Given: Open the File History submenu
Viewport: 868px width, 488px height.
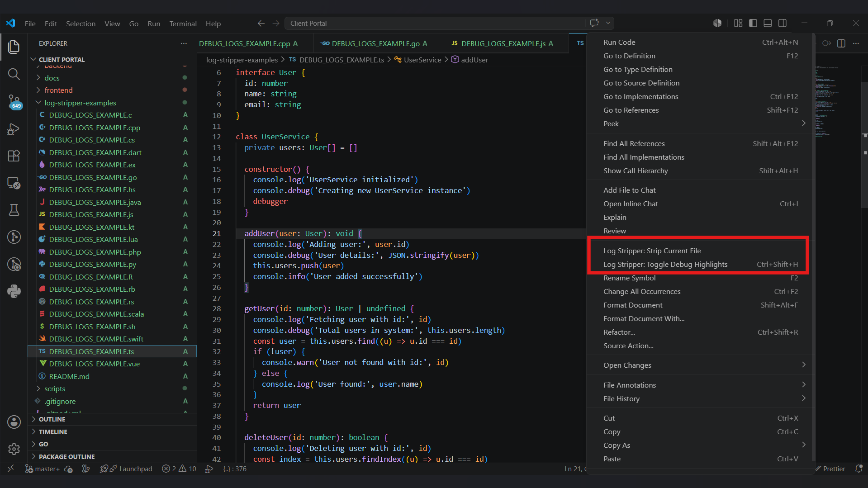Looking at the screenshot, I should point(700,399).
